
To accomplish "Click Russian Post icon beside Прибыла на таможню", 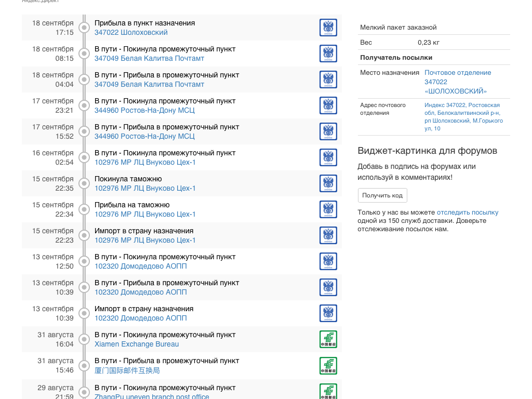I will 328,209.
